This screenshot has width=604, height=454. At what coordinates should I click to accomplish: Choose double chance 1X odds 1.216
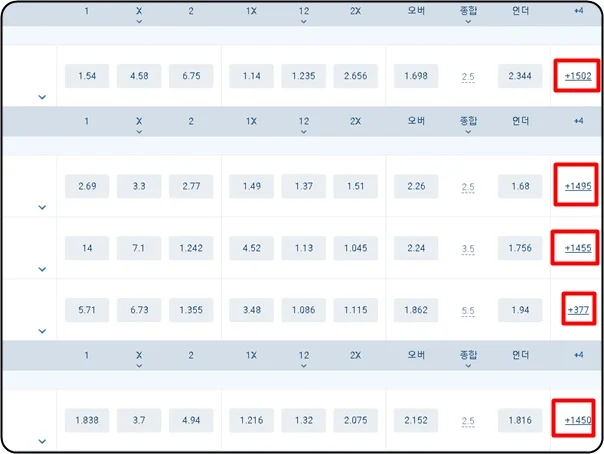252,420
